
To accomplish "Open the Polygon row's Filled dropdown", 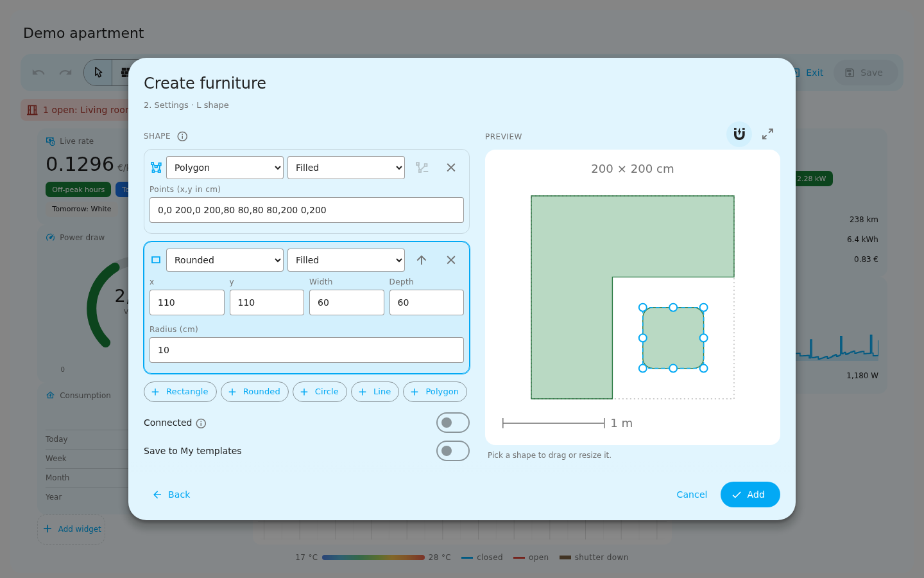I will click(346, 168).
